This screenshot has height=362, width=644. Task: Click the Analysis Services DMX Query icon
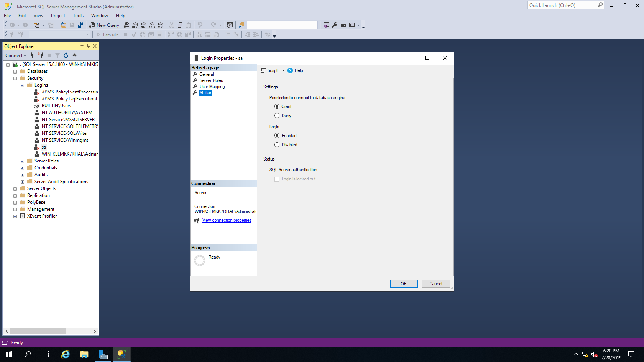143,25
